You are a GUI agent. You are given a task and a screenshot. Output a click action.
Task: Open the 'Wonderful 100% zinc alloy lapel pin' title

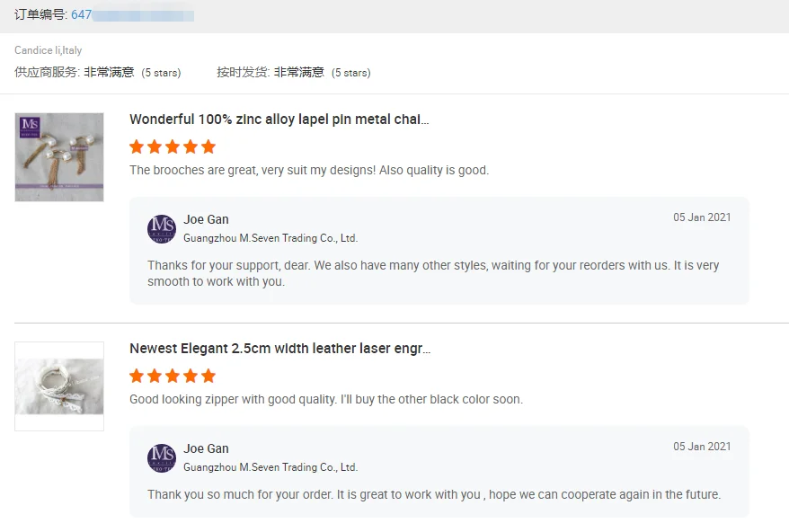tap(279, 120)
